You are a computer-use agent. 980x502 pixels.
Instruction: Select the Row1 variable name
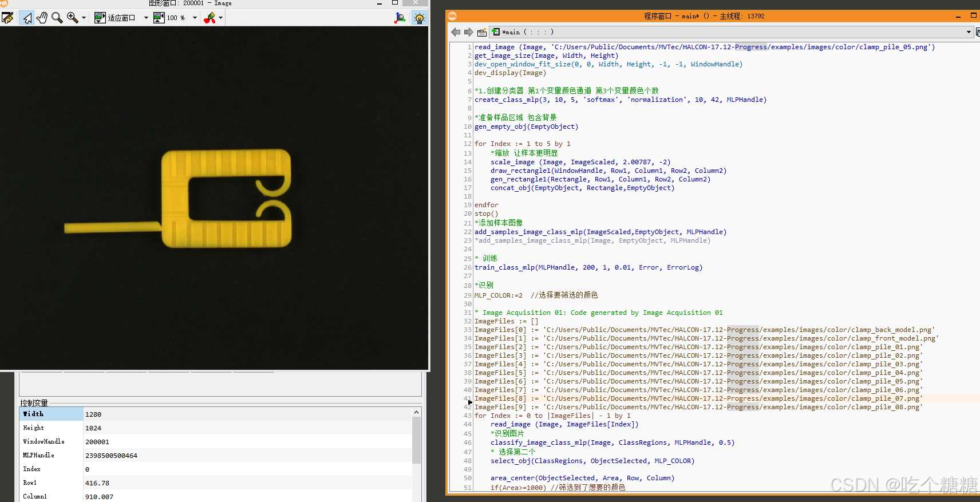pyautogui.click(x=30, y=483)
